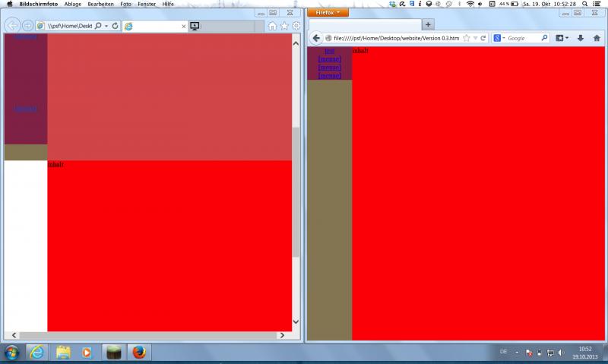
Task: Click the Firefox downloads arrow icon
Action: 581,38
